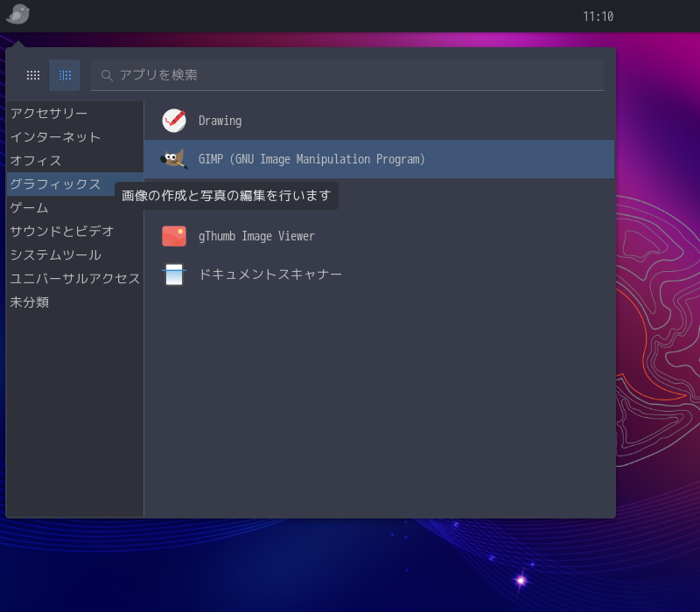Open gThumb Image Viewer entry
This screenshot has width=700, height=612.
point(379,236)
